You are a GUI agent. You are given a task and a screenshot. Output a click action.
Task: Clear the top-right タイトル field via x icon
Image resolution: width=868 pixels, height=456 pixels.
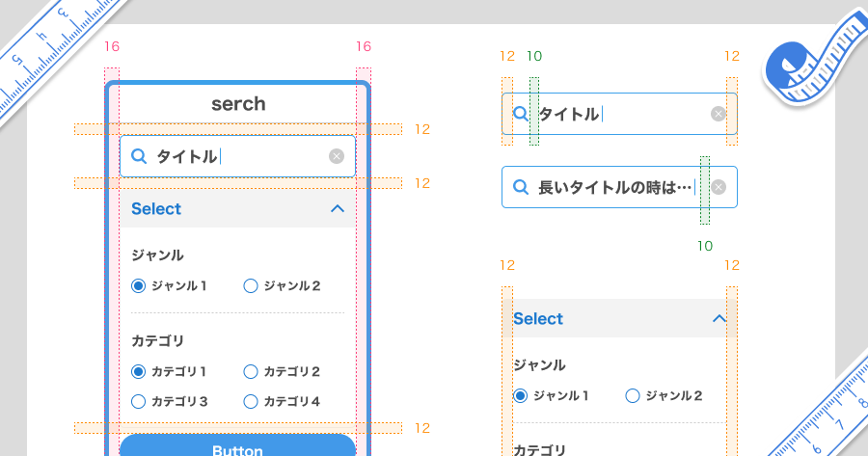coord(718,114)
